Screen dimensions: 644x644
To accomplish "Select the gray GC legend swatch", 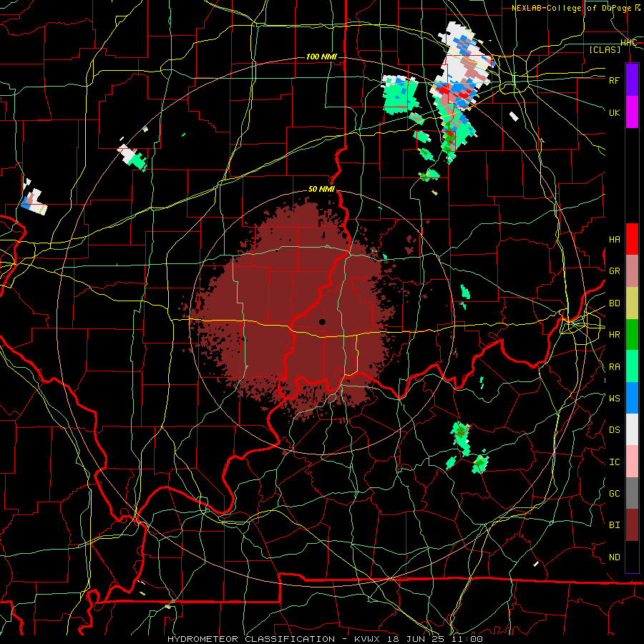I will click(632, 493).
